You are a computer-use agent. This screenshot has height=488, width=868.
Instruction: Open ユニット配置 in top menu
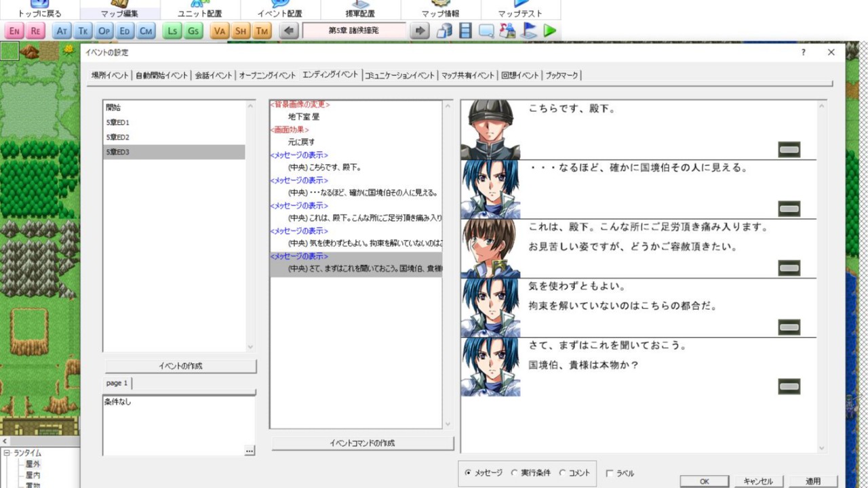coord(200,9)
